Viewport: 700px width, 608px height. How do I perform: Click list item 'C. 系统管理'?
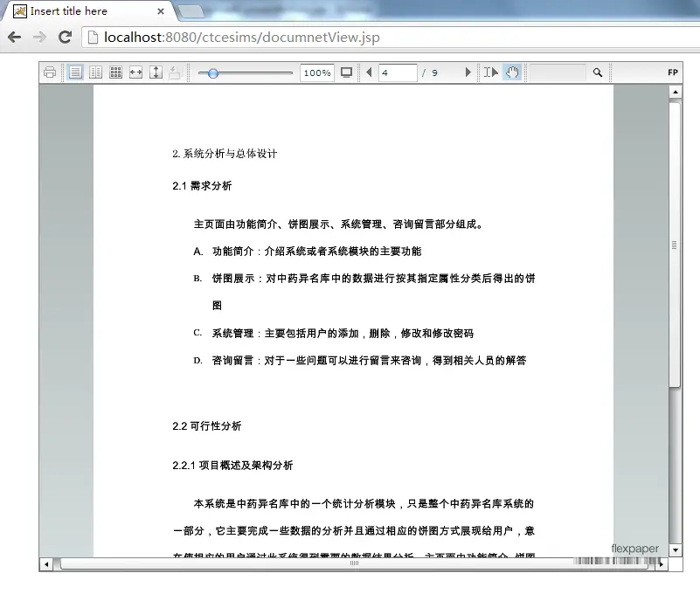click(333, 334)
